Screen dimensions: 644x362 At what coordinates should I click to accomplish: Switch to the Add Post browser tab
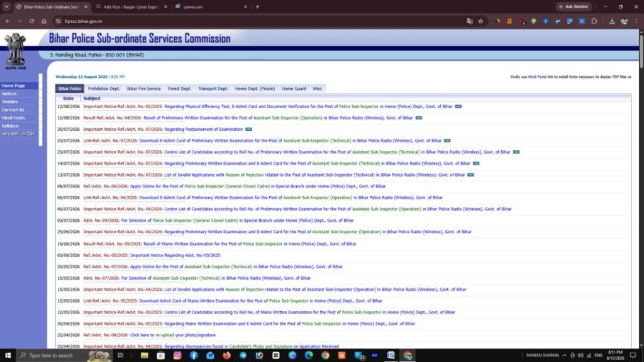[131, 6]
